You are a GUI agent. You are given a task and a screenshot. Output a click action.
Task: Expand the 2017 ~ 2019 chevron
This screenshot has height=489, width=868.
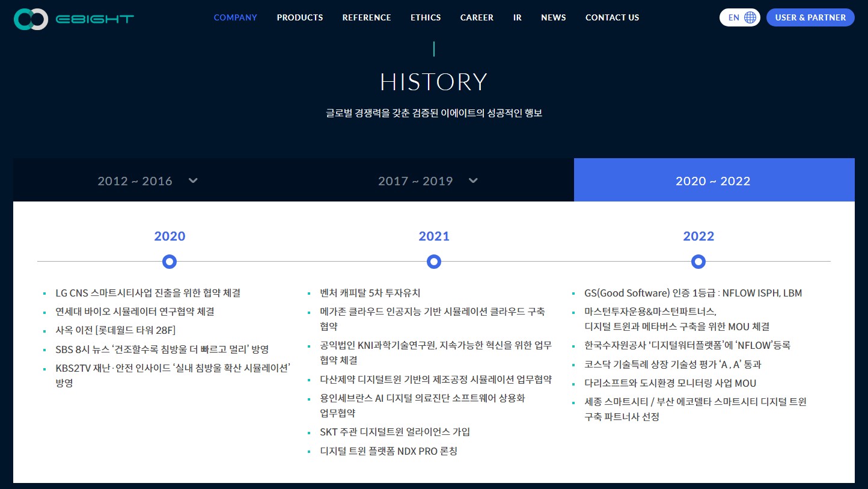[x=473, y=180]
